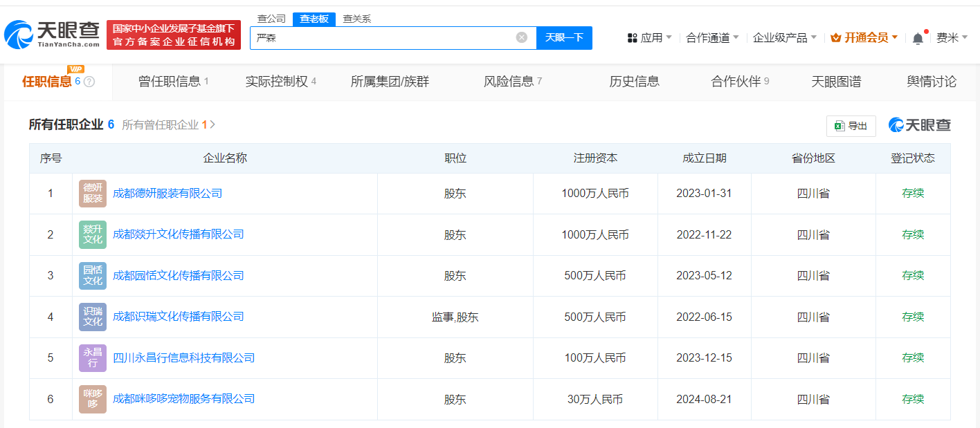The height and width of the screenshot is (428, 980).
Task: Click the 永昌行 company logo thumbnail
Action: pyautogui.click(x=93, y=358)
